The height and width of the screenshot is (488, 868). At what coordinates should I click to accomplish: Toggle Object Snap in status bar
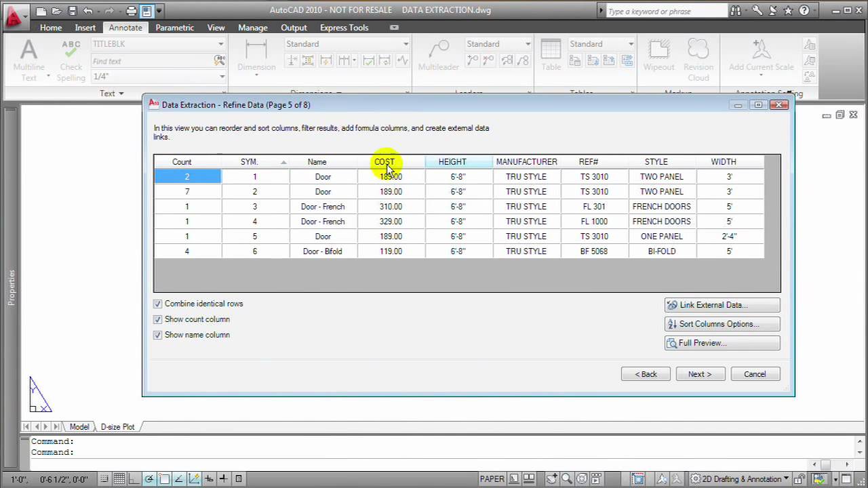(x=163, y=479)
